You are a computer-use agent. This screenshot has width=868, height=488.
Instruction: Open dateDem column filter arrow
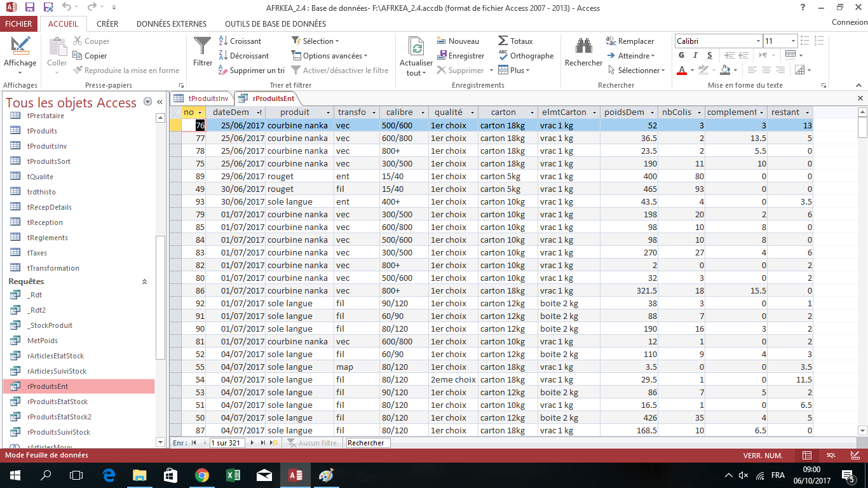click(259, 112)
